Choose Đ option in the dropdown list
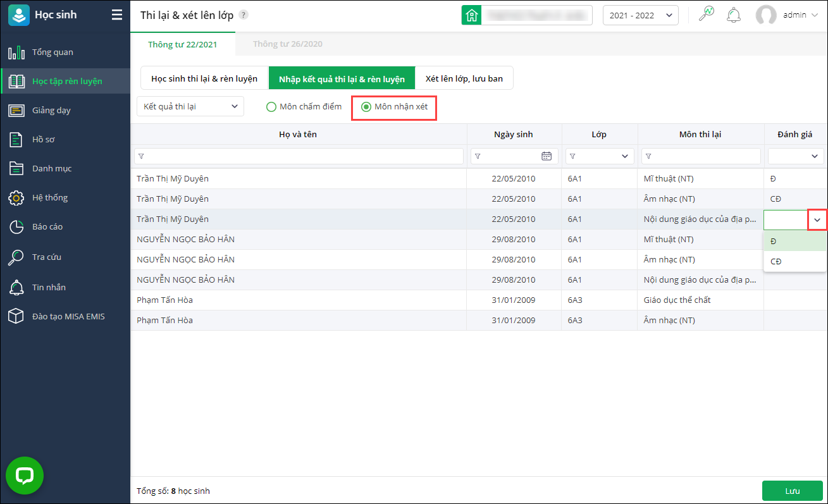Image resolution: width=828 pixels, height=504 pixels. click(x=795, y=241)
